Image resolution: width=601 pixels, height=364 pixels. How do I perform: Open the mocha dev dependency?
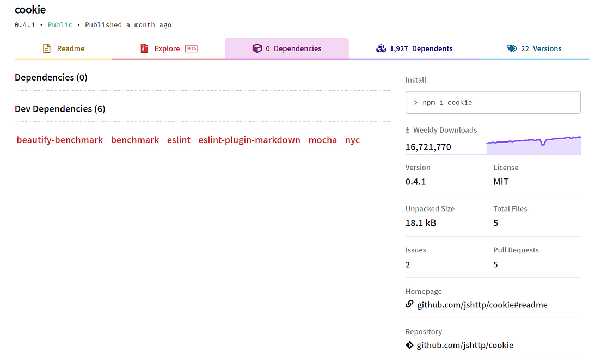pos(323,140)
